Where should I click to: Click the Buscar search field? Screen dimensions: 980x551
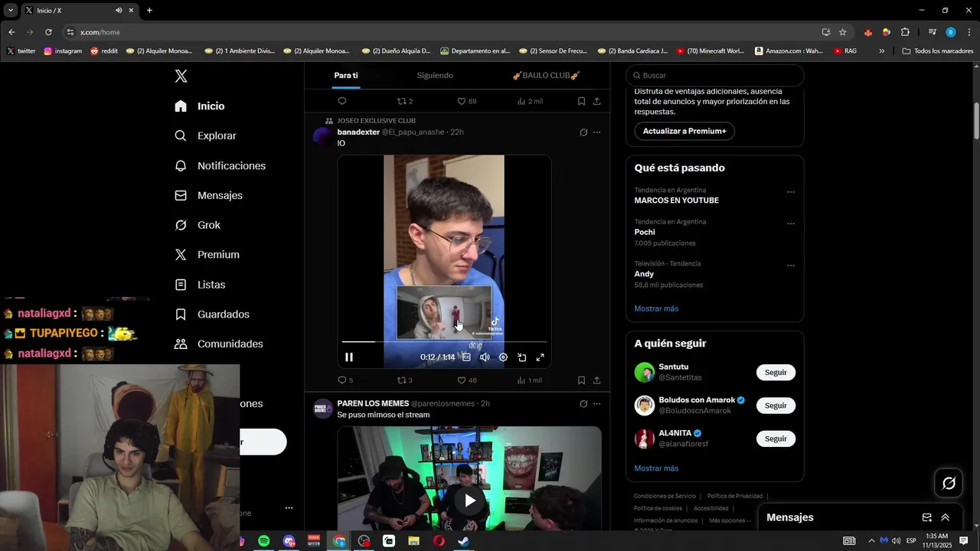click(x=715, y=75)
